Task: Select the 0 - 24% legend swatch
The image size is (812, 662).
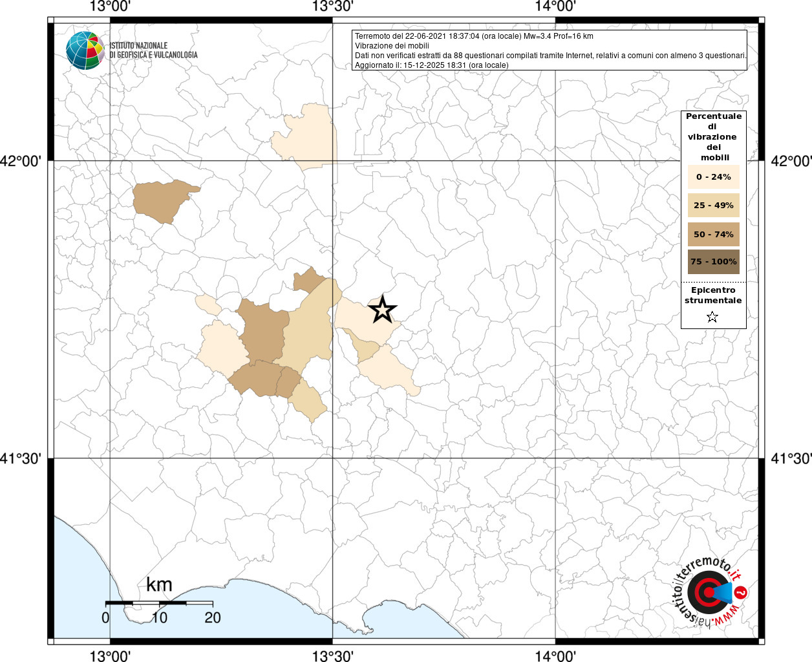Action: 714,176
